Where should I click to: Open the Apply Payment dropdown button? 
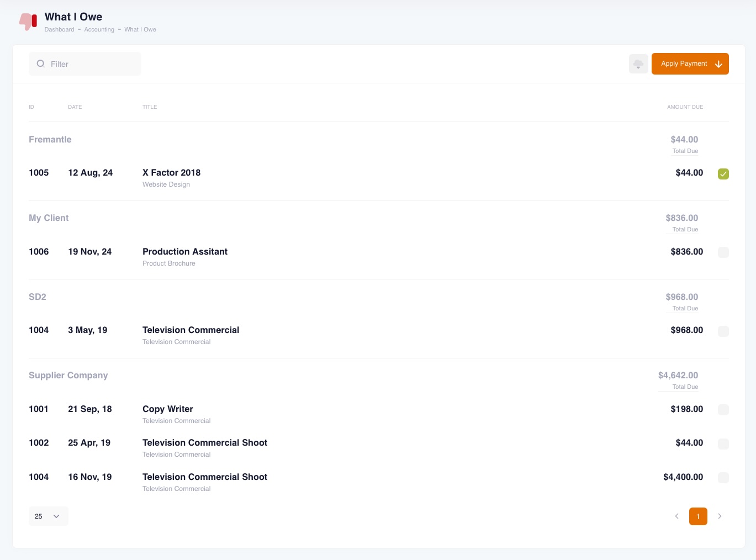pyautogui.click(x=690, y=64)
